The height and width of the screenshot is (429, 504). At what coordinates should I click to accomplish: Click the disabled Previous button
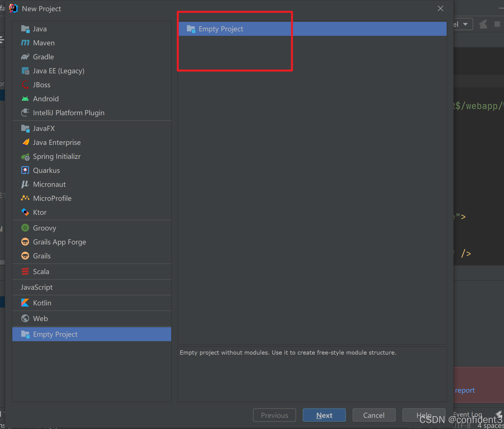(x=275, y=415)
